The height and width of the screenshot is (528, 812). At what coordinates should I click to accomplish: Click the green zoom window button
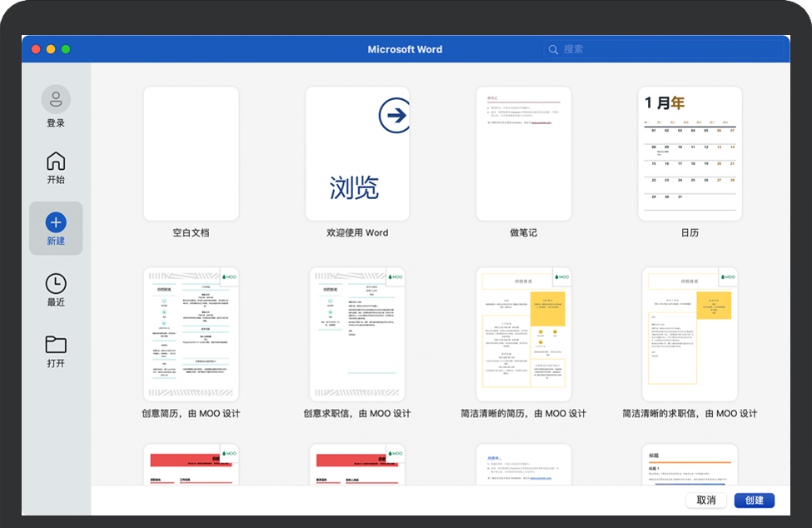coord(66,49)
